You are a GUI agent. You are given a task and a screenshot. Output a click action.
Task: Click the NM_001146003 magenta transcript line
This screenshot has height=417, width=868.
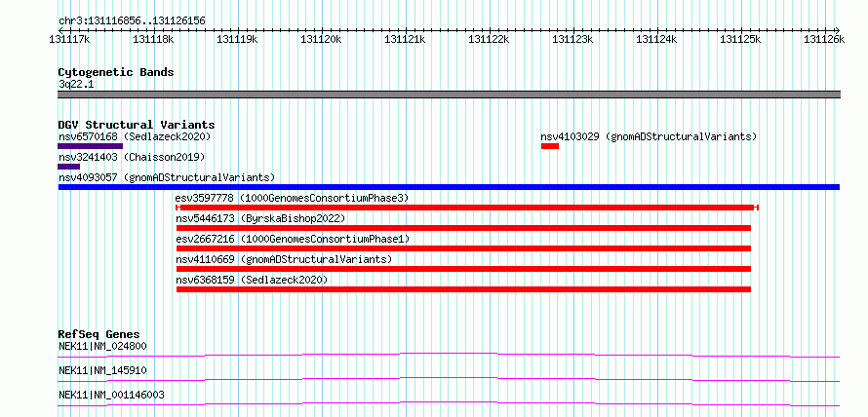pyautogui.click(x=449, y=403)
